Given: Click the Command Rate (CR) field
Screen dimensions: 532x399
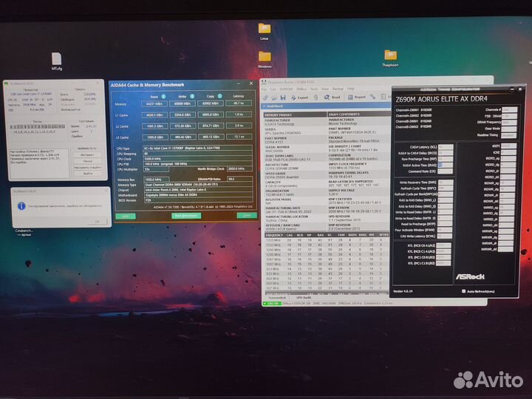Looking at the screenshot, I should click(446, 171).
